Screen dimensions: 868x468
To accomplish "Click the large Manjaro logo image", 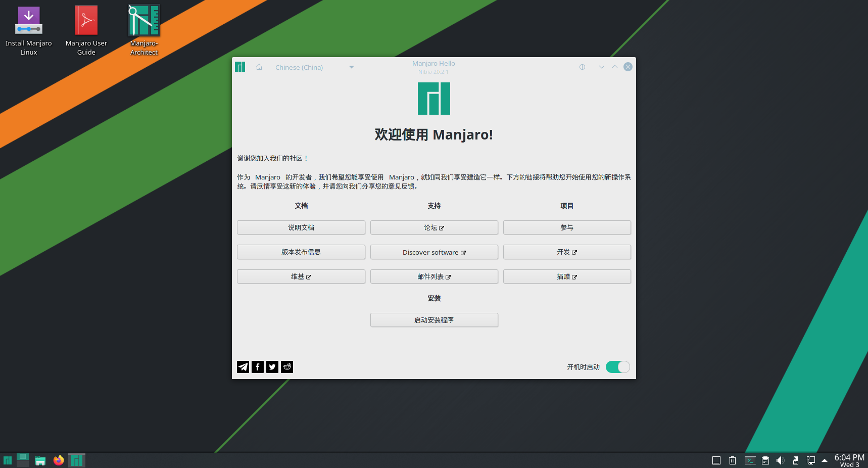I will coord(434,99).
